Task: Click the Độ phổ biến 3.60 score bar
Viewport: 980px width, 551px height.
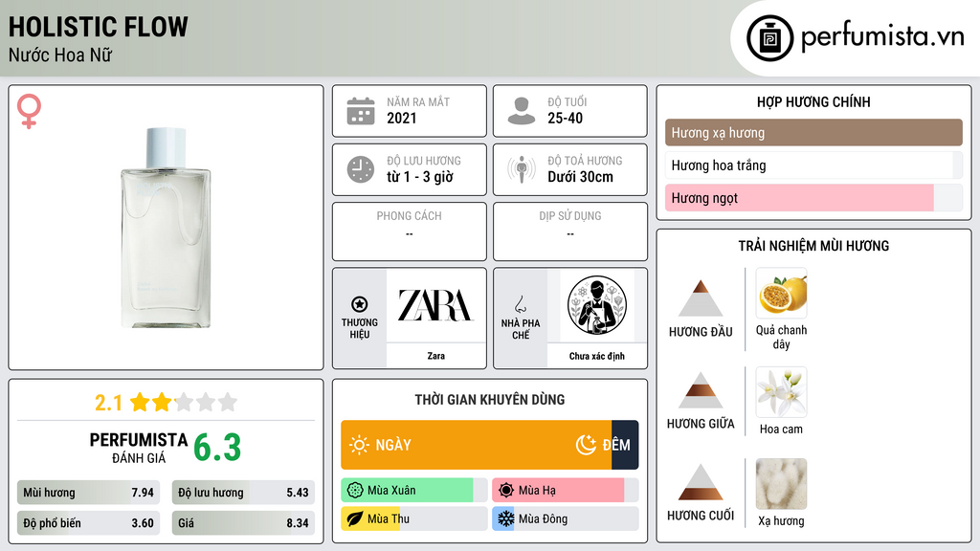Action: coord(88,523)
